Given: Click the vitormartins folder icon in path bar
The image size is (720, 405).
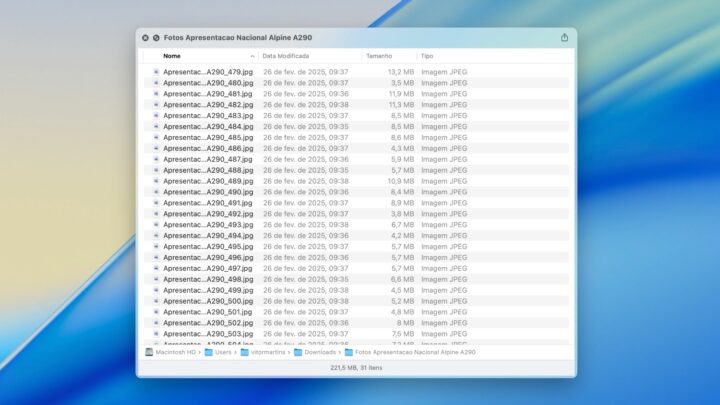Looking at the screenshot, I should [x=245, y=352].
